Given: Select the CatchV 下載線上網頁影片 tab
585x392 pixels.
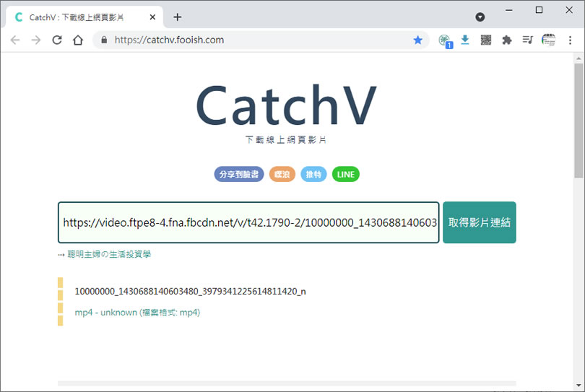Looking at the screenshot, I should pyautogui.click(x=83, y=17).
